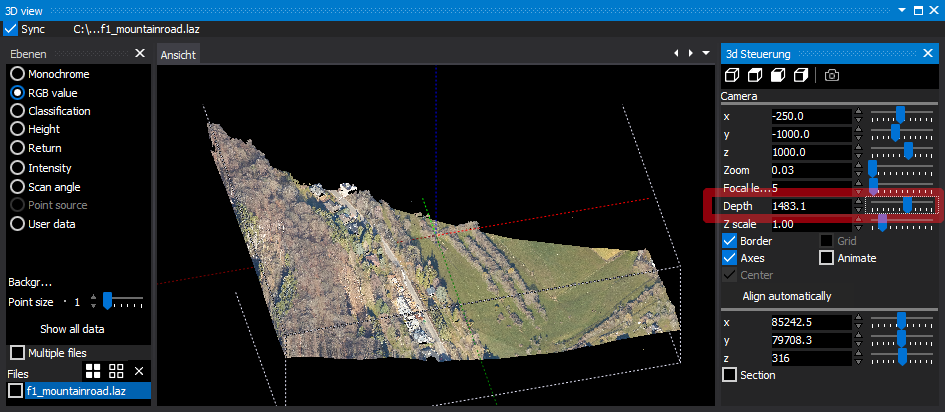Uncheck the Sync checkbox
Viewport: 945px width, 412px height.
[11, 29]
